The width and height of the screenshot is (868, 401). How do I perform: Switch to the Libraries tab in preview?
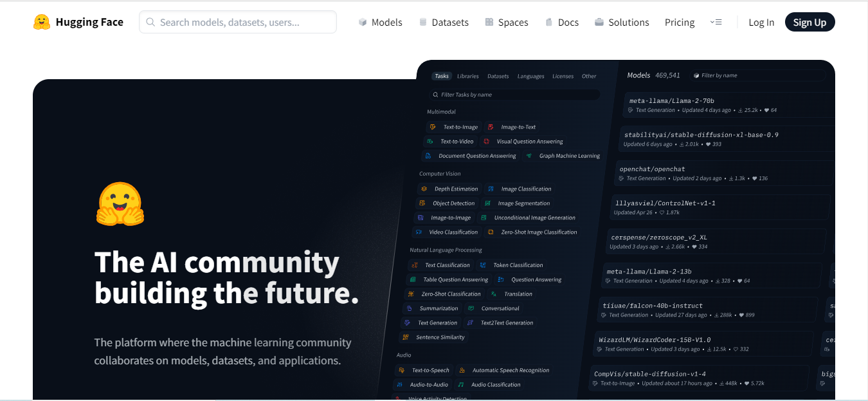[467, 76]
